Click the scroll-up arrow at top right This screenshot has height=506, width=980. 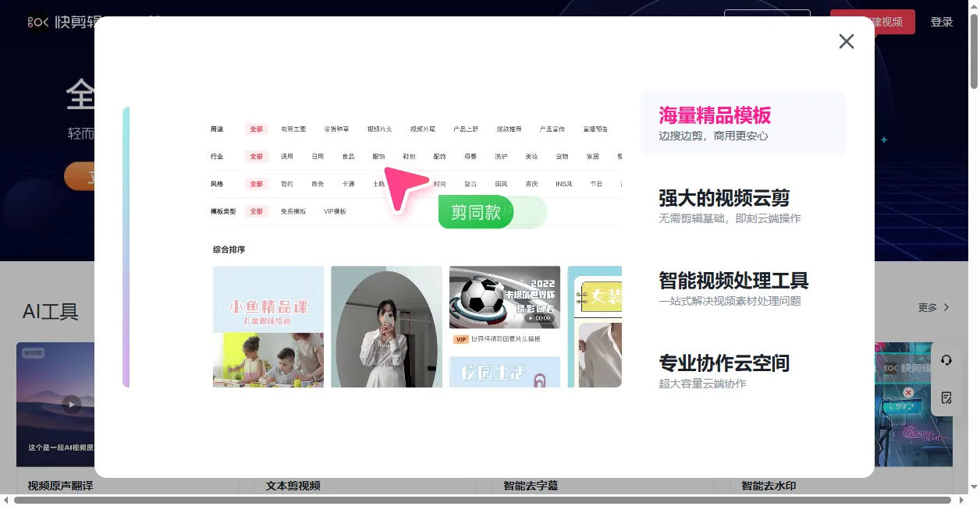point(974,5)
